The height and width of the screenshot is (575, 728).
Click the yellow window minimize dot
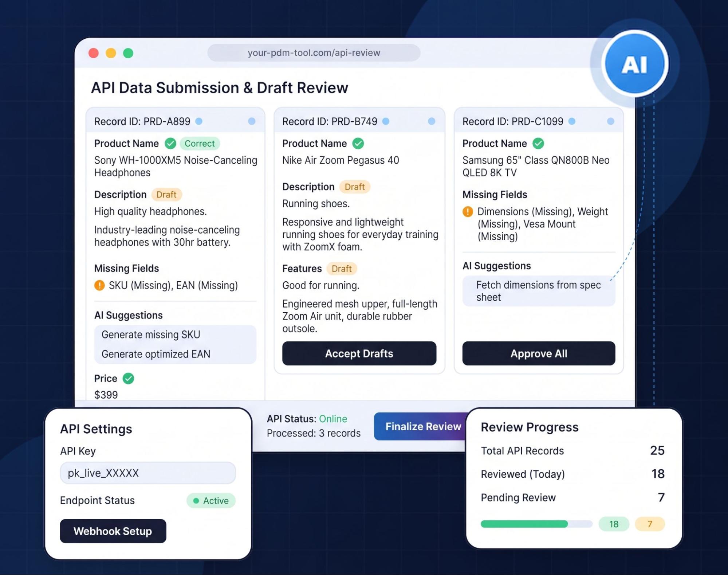(111, 53)
